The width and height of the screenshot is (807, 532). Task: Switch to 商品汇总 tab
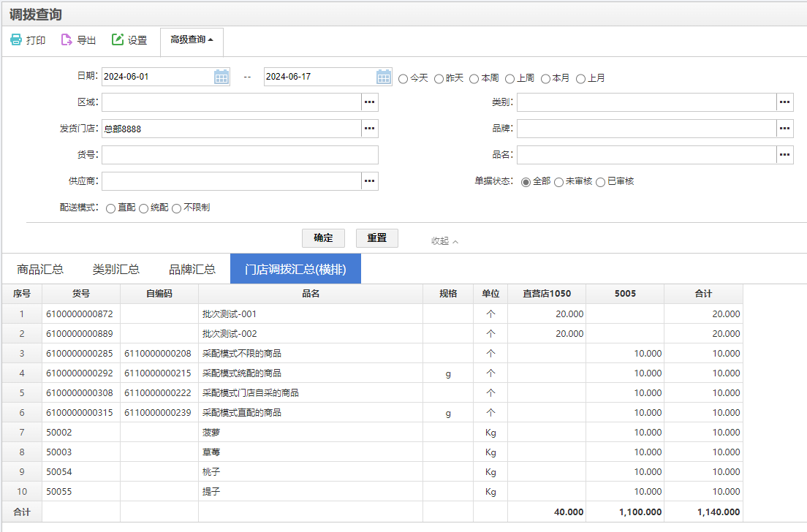click(40, 269)
